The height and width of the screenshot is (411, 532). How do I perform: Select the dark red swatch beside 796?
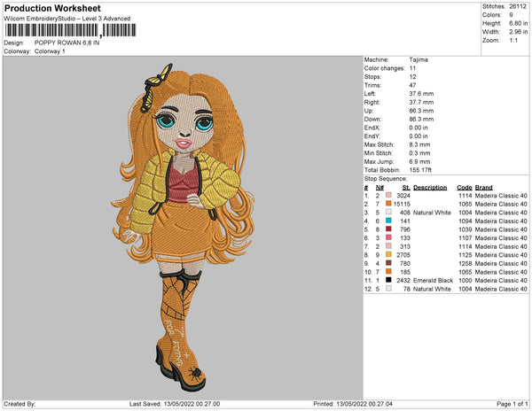point(388,229)
